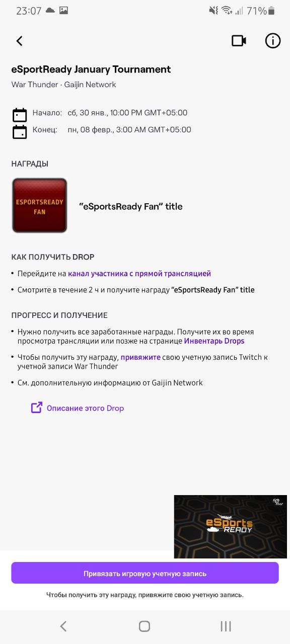Open the video camera icon in header
Screen dimensions: 290x644
pos(239,41)
